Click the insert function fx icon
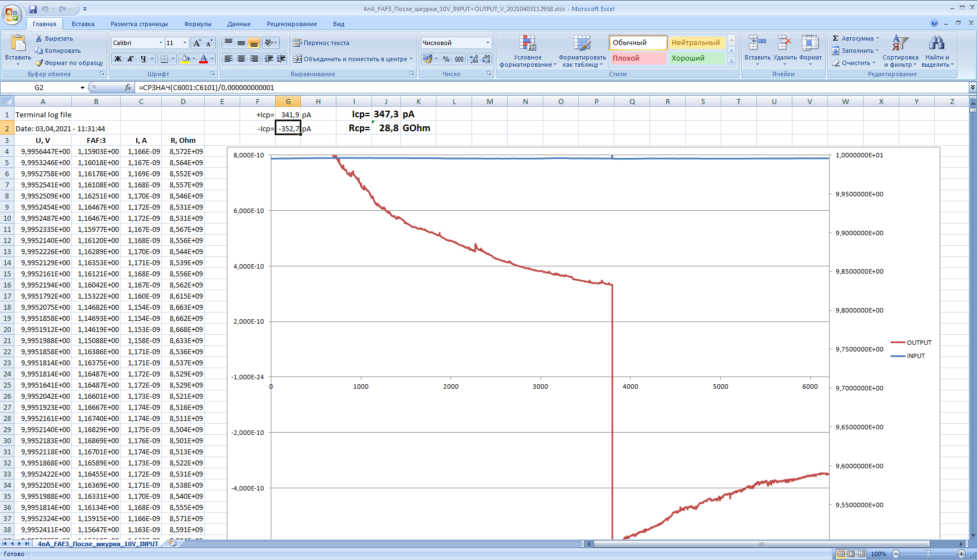 tap(128, 87)
